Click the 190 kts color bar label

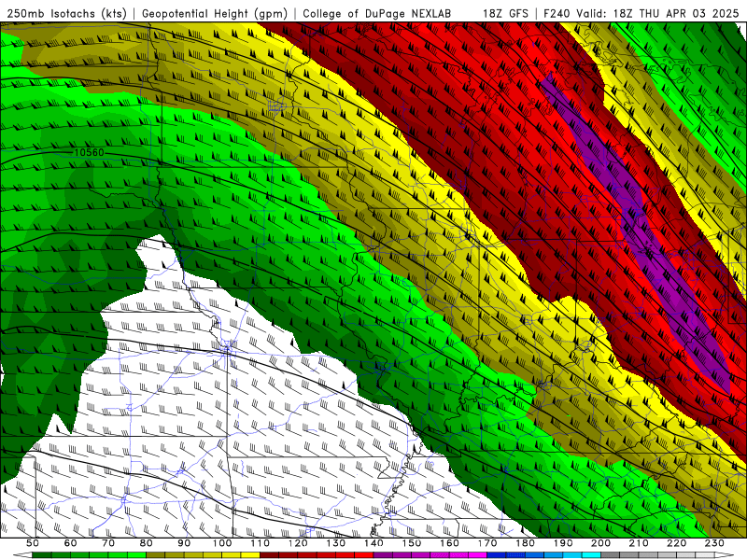563,543
